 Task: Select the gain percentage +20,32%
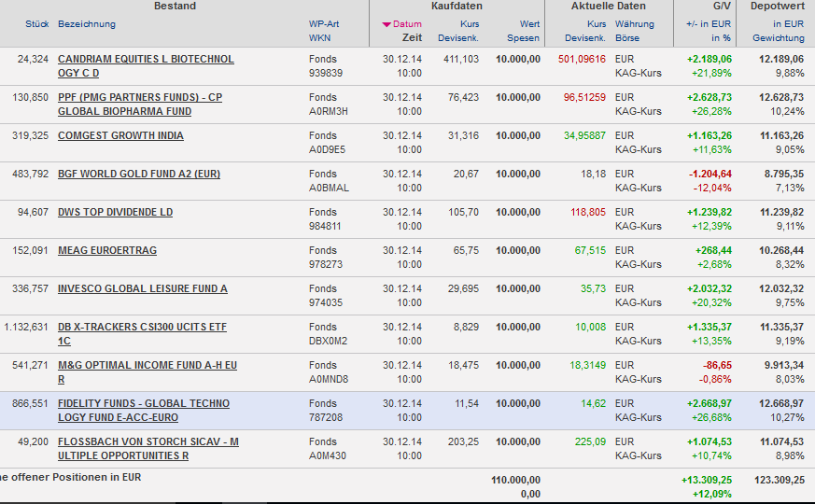tap(711, 303)
